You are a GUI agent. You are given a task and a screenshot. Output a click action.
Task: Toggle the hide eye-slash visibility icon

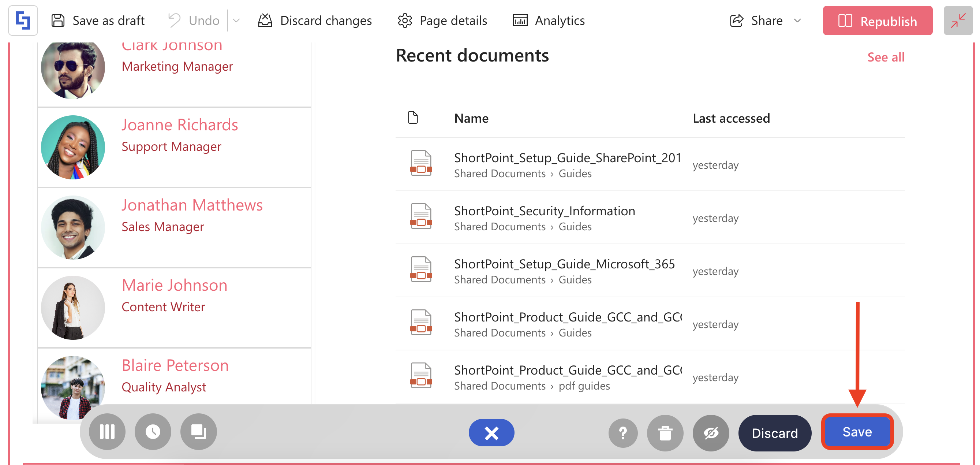(x=711, y=433)
